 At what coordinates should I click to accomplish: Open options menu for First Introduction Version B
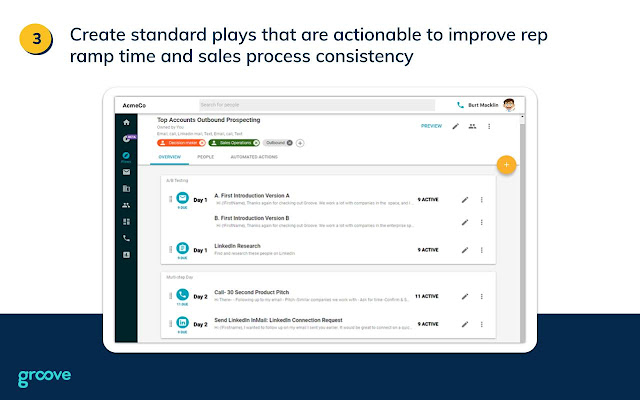tap(482, 222)
